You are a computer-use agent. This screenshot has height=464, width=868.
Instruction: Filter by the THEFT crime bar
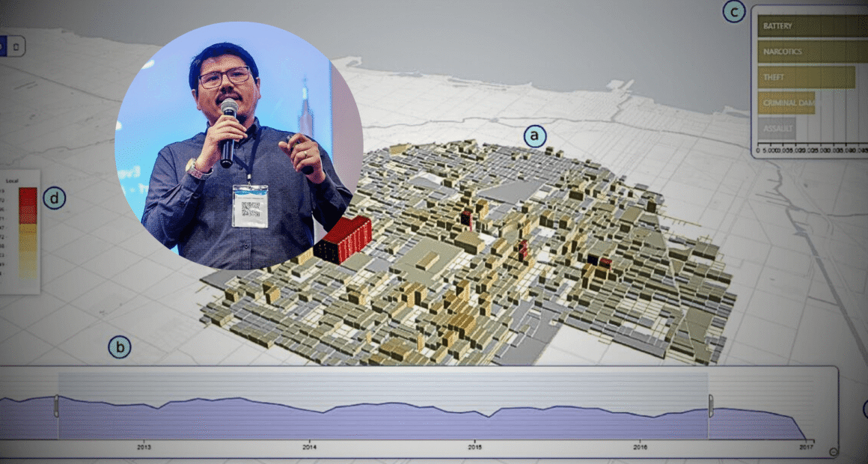point(805,77)
